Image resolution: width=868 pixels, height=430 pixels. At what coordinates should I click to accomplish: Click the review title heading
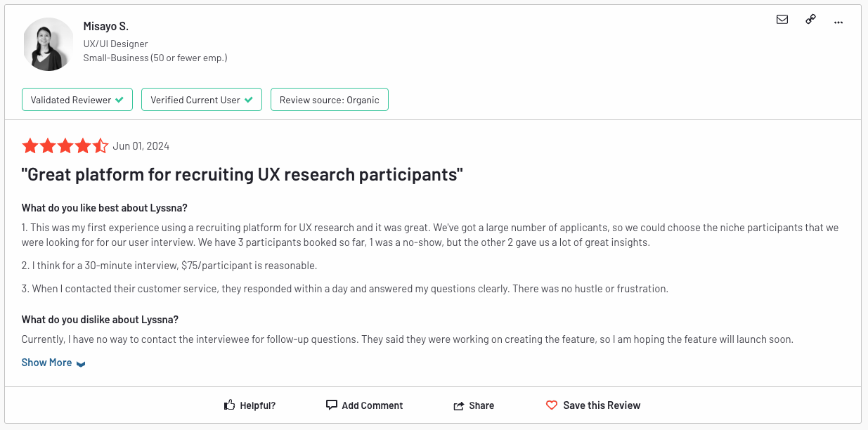(242, 175)
